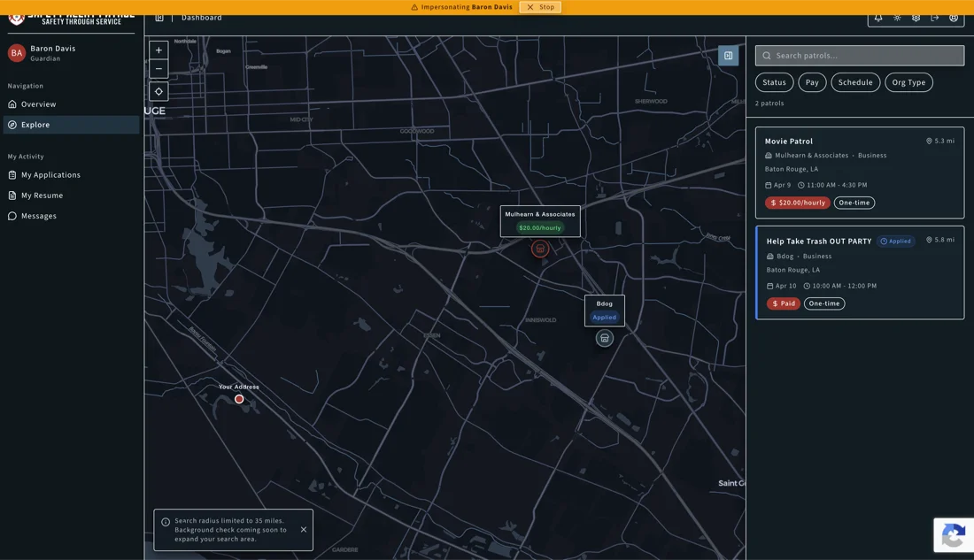Click 10:00 AM - 12:00 PM time
The image size is (974, 560).
click(839, 287)
